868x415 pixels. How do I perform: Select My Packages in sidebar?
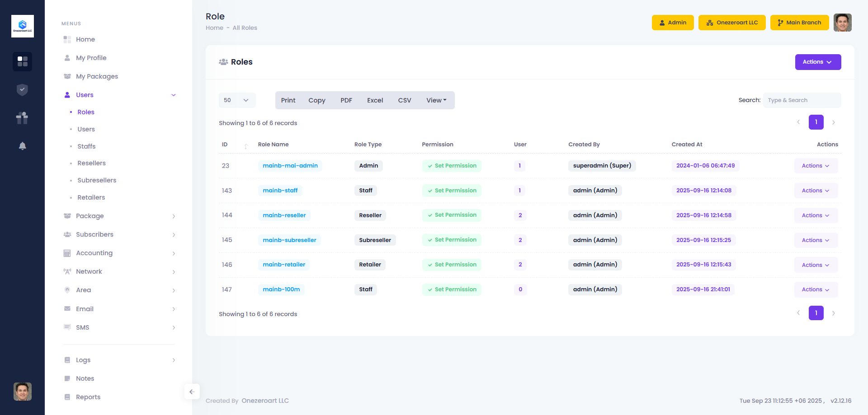[97, 76]
